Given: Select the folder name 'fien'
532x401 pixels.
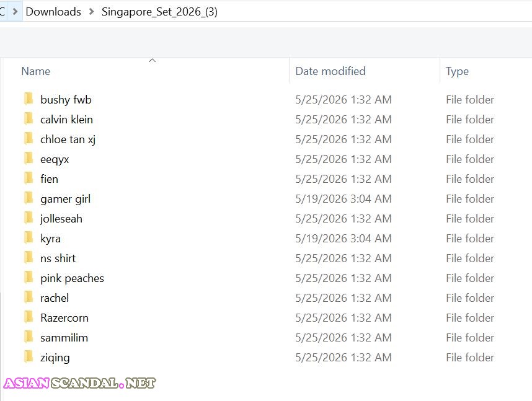Looking at the screenshot, I should click(x=49, y=178).
